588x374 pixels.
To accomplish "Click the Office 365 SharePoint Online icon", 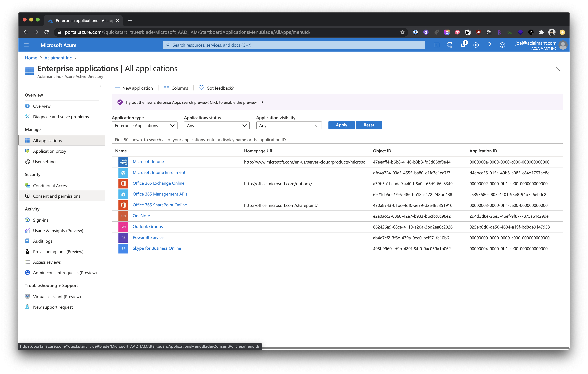I will 123,205.
